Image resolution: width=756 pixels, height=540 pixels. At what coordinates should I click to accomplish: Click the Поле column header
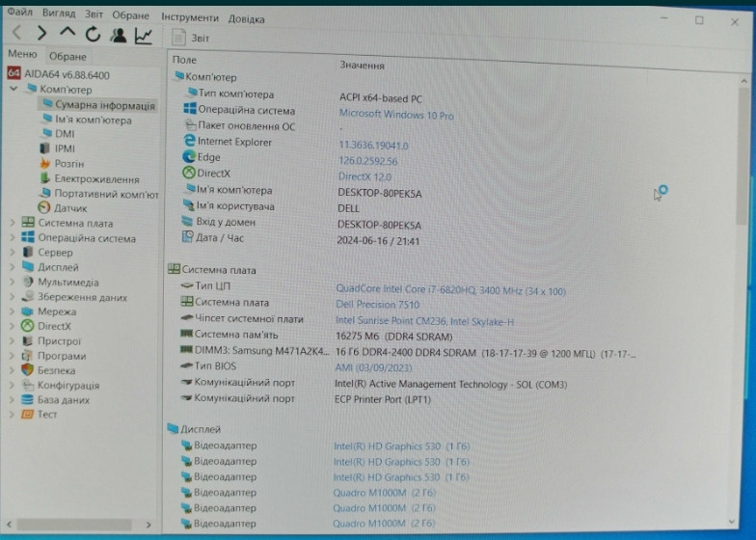pos(184,60)
